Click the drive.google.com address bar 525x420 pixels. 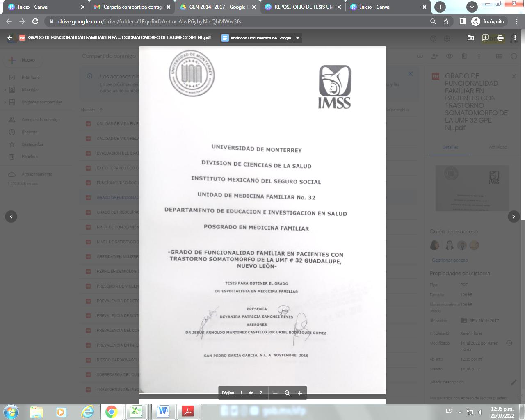point(238,21)
